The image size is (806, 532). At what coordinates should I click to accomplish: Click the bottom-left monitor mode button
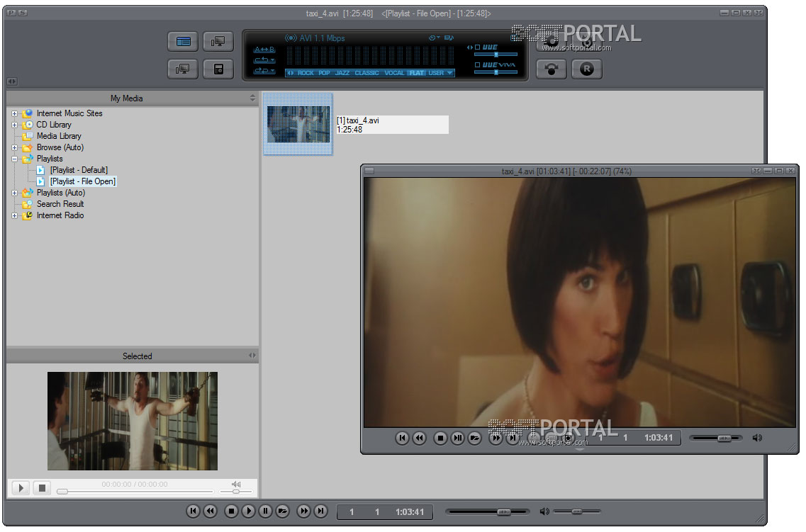183,69
